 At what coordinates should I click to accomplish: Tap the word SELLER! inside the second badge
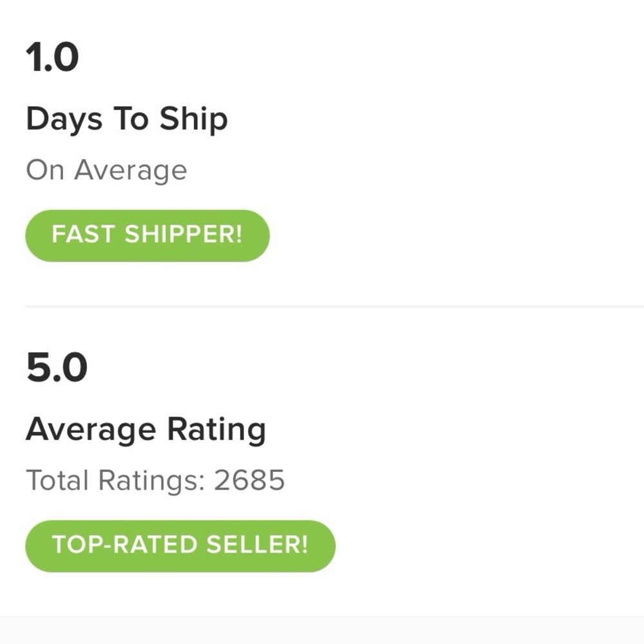point(257,545)
